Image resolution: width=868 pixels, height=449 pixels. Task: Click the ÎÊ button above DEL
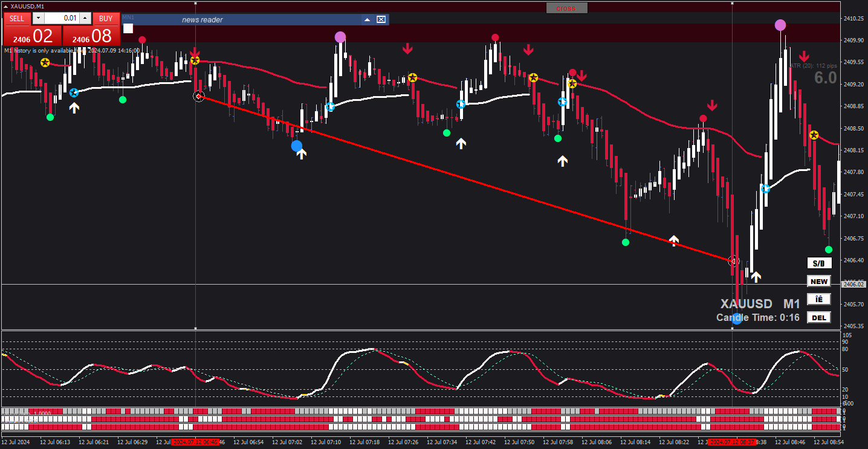coord(819,299)
